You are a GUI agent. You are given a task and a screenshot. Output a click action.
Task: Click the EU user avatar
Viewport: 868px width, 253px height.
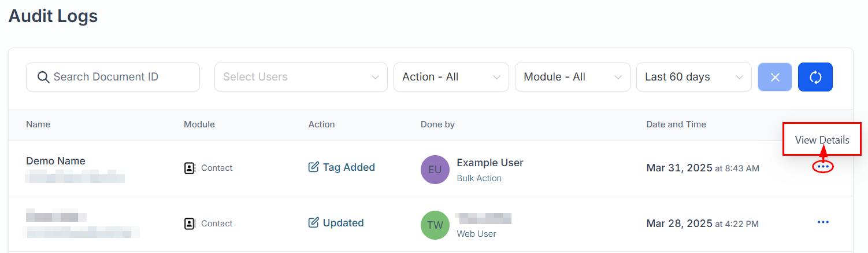[x=435, y=170]
